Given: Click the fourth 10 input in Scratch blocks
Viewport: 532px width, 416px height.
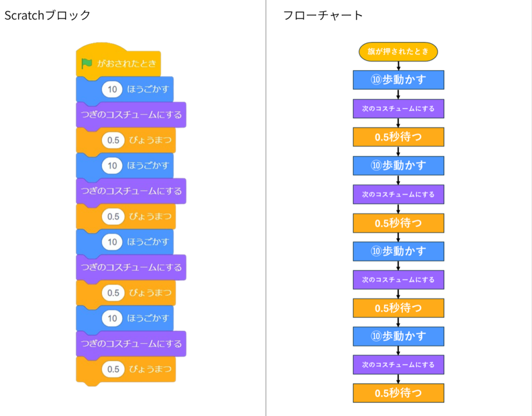Looking at the screenshot, I should point(112,318).
